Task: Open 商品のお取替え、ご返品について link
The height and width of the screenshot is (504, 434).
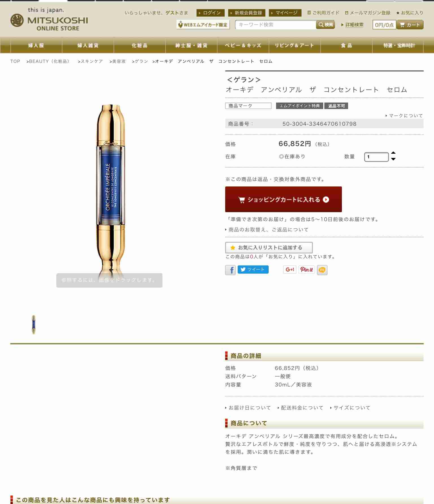Action: pos(267,230)
